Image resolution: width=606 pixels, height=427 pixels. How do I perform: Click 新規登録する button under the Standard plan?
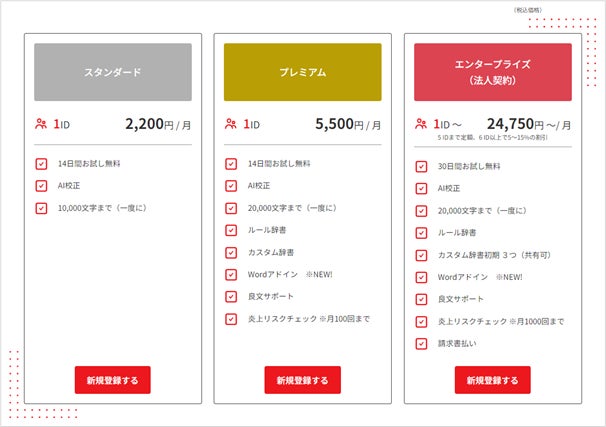coord(113,380)
